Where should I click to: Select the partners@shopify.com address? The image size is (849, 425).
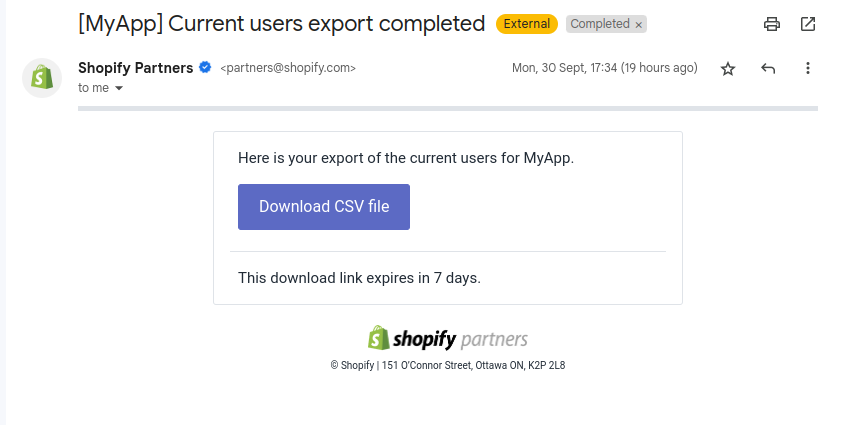click(288, 68)
